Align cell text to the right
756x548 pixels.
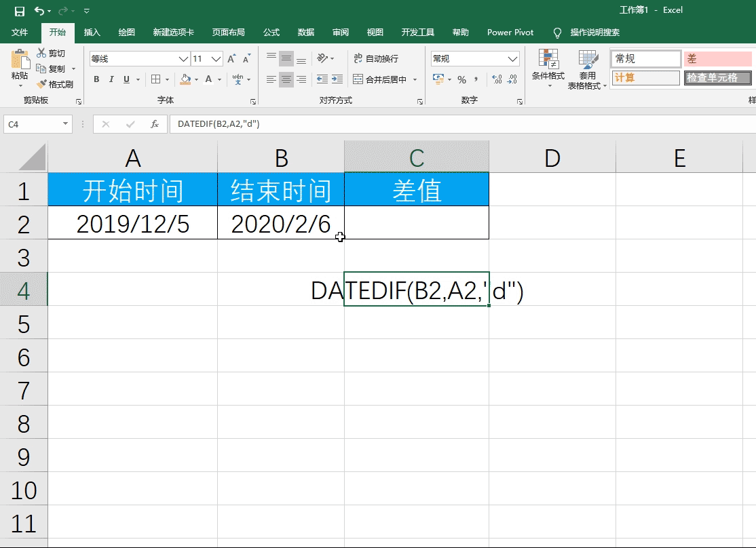(301, 79)
